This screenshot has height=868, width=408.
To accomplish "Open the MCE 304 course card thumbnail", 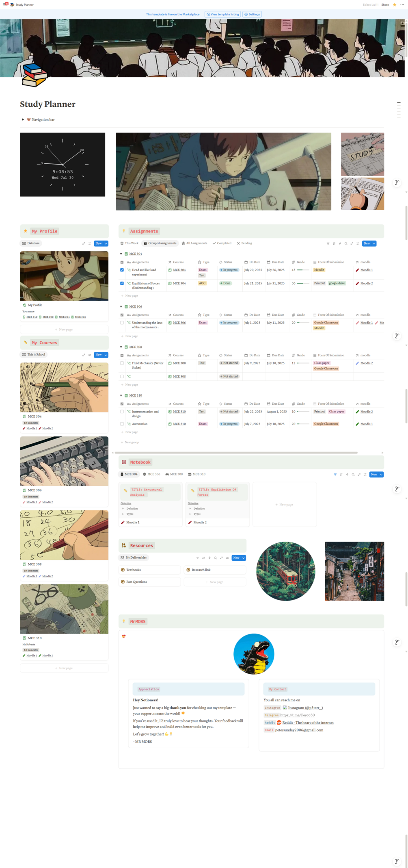I will (64, 387).
